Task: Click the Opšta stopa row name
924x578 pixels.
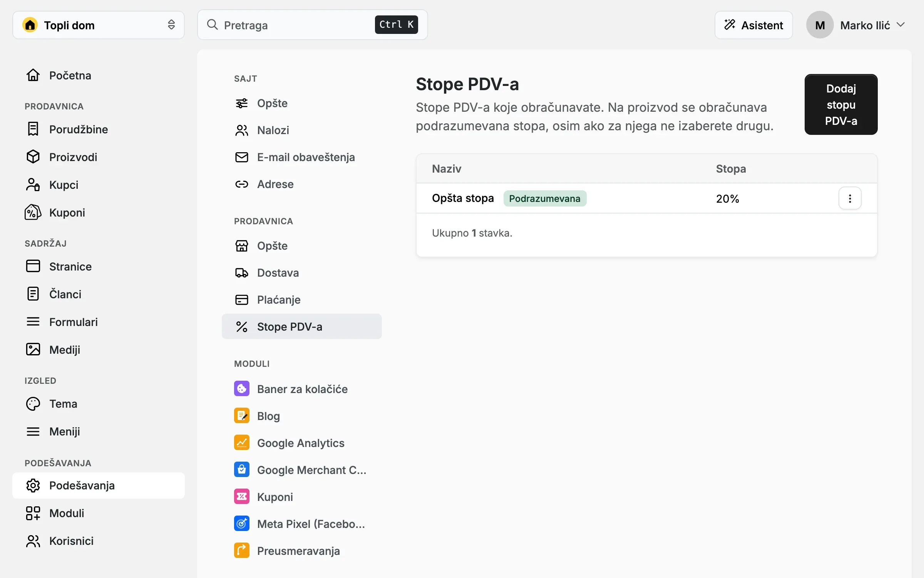Action: (x=463, y=198)
